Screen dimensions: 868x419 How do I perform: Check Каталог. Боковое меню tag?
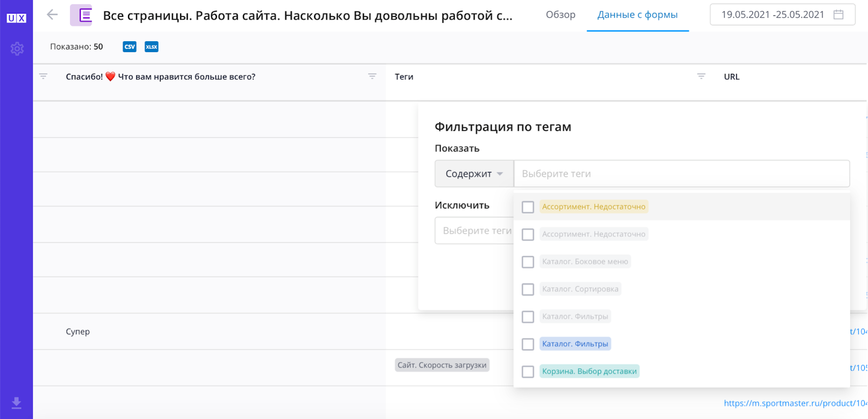tap(528, 262)
